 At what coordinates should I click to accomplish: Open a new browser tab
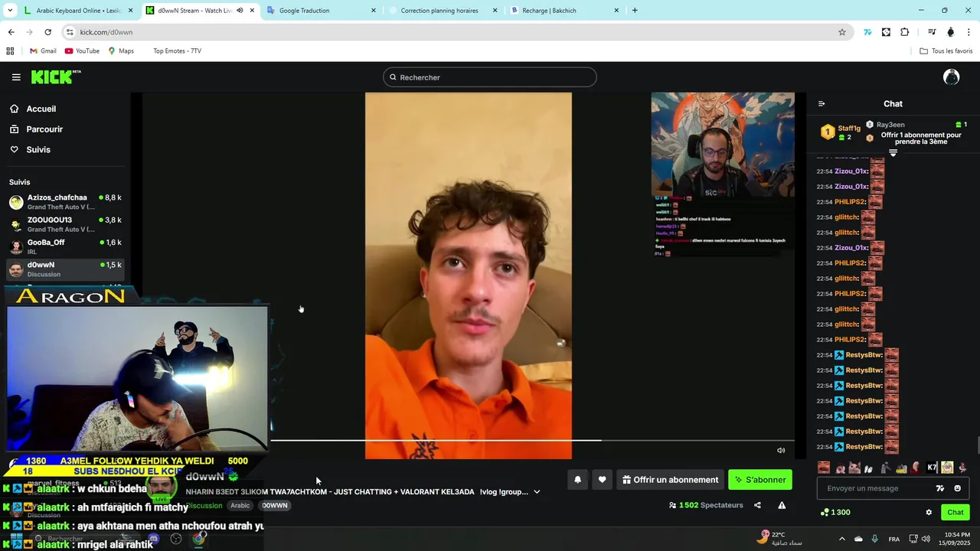tap(635, 11)
